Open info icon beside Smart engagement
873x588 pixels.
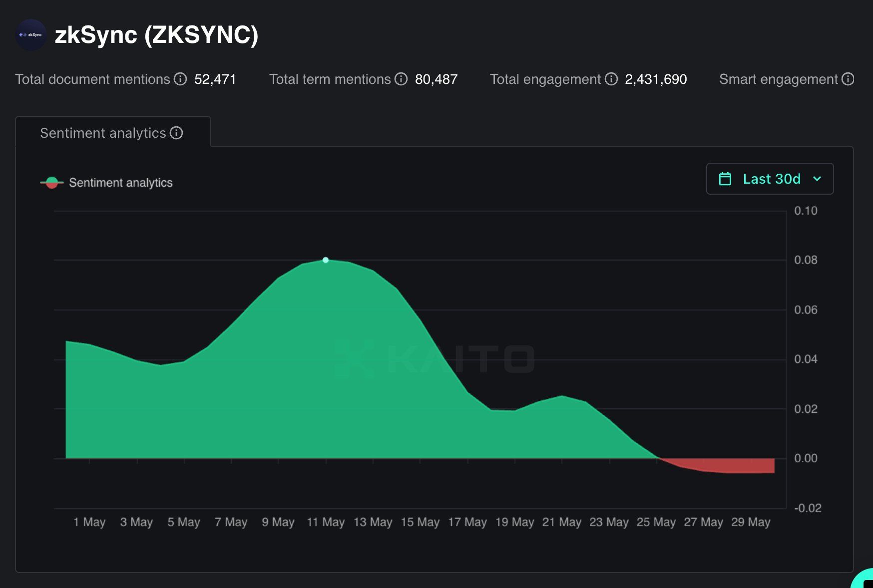pyautogui.click(x=848, y=79)
